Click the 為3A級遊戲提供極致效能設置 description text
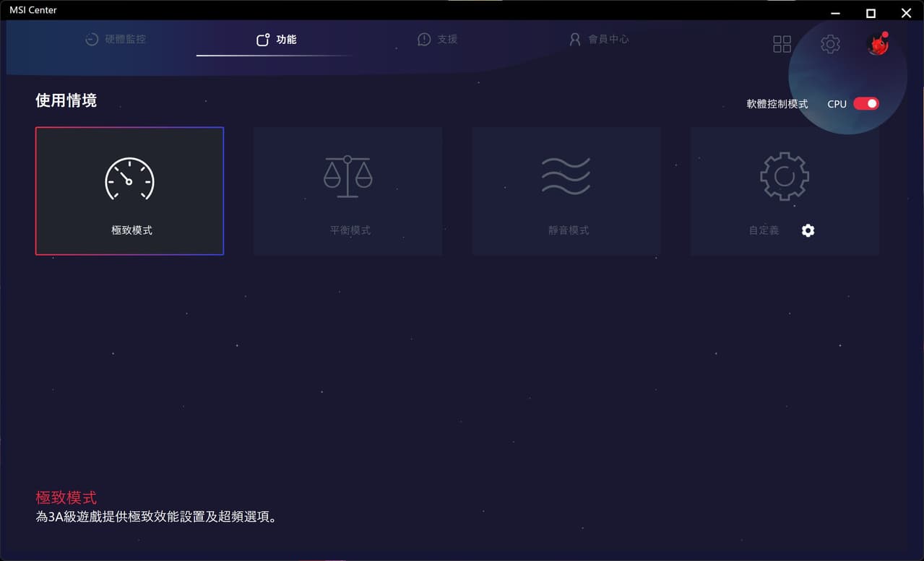Image resolution: width=924 pixels, height=561 pixels. coord(156,517)
